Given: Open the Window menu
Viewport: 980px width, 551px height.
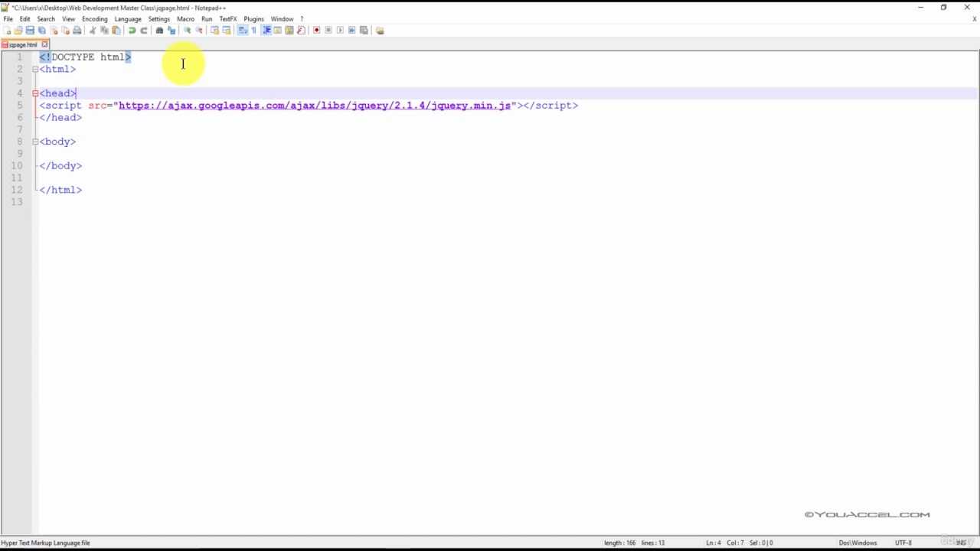Looking at the screenshot, I should pos(282,19).
